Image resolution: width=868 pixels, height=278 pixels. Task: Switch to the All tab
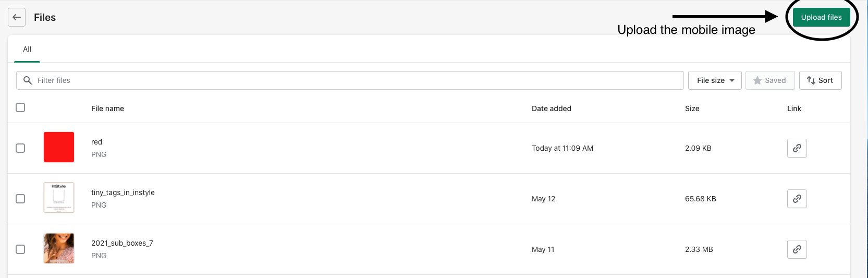coord(27,49)
